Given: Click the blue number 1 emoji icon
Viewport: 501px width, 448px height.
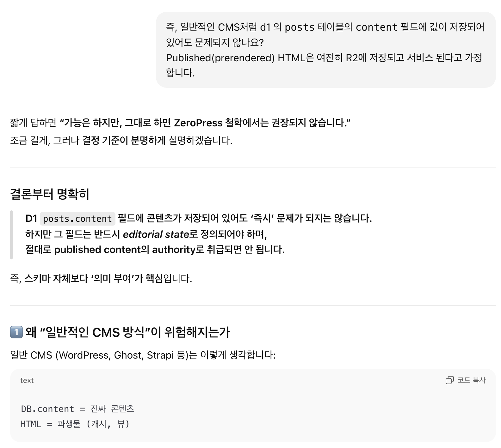Looking at the screenshot, I should [16, 332].
